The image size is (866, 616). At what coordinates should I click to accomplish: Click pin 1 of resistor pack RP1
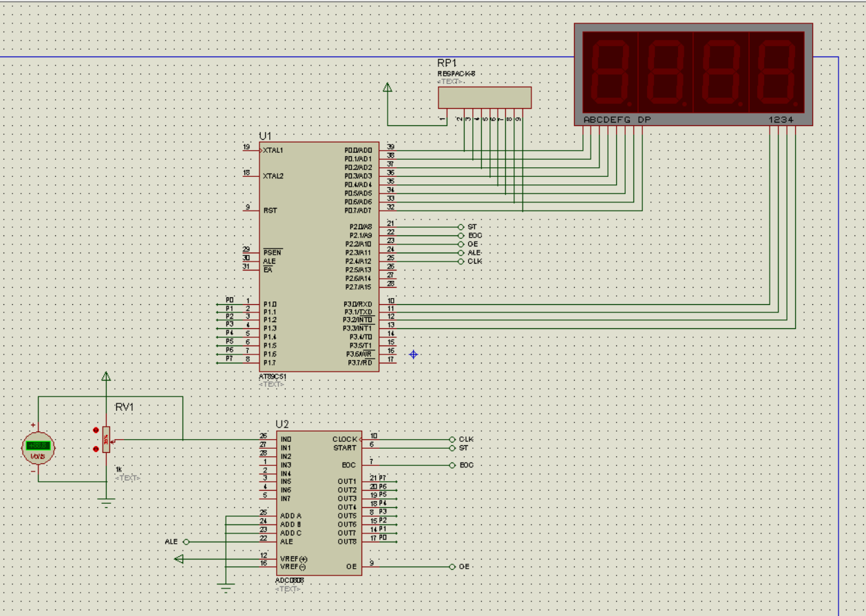click(443, 117)
